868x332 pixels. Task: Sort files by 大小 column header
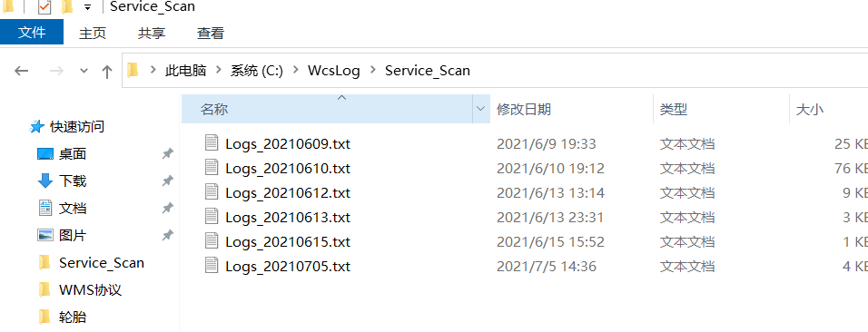point(810,110)
